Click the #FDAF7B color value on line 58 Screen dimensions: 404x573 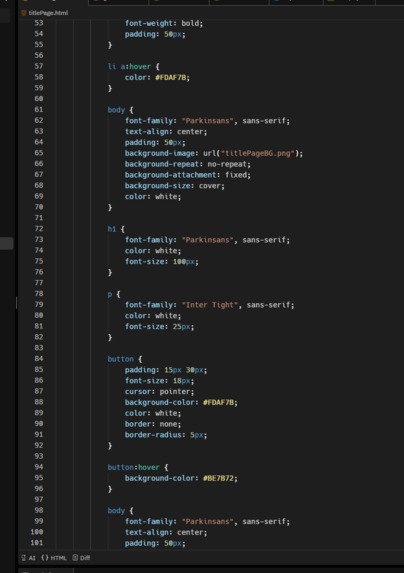pyautogui.click(x=171, y=77)
